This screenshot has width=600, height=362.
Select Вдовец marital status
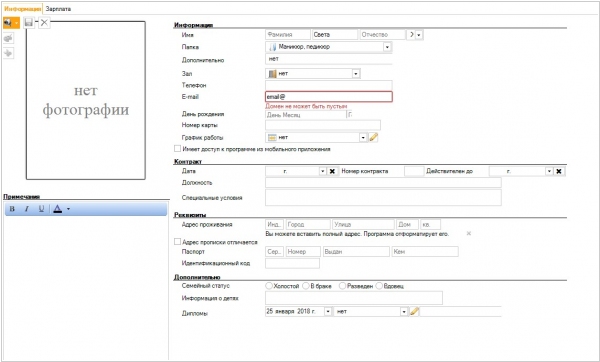point(379,286)
